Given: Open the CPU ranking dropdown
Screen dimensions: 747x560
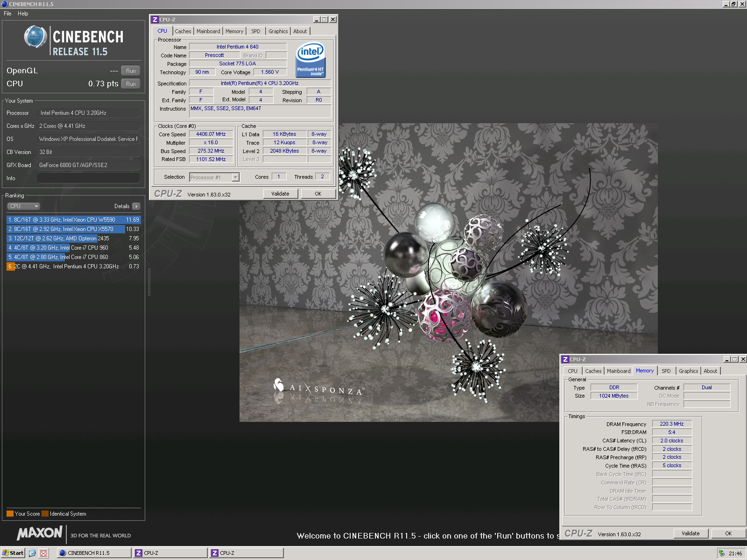Looking at the screenshot, I should [23, 206].
